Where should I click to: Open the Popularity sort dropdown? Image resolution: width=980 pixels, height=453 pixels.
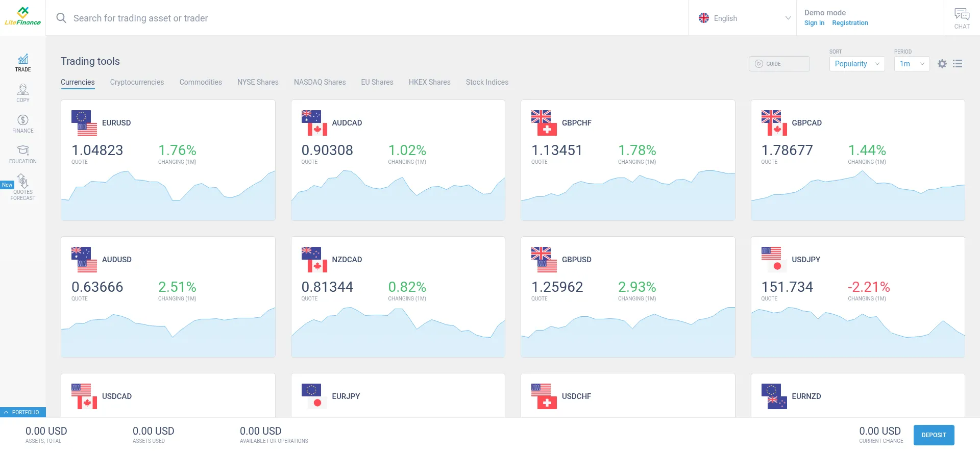tap(856, 64)
